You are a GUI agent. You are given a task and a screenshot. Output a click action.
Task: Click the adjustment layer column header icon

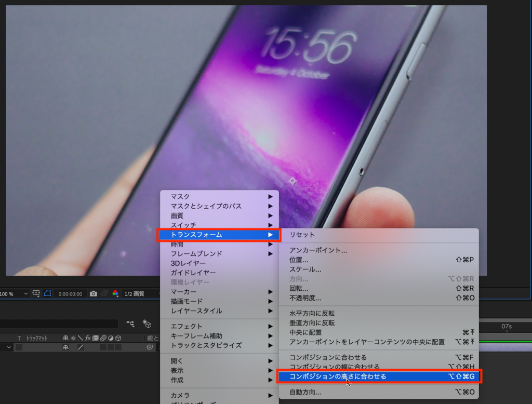tap(111, 338)
